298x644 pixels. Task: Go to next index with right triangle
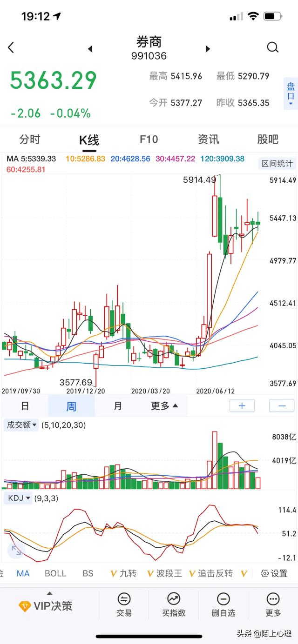(x=208, y=49)
